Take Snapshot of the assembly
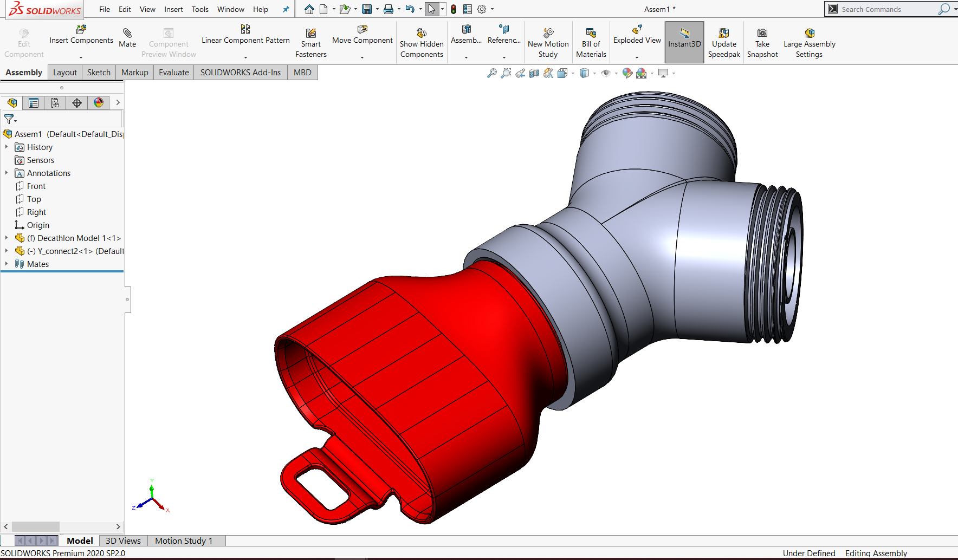The image size is (958, 560). [762, 43]
